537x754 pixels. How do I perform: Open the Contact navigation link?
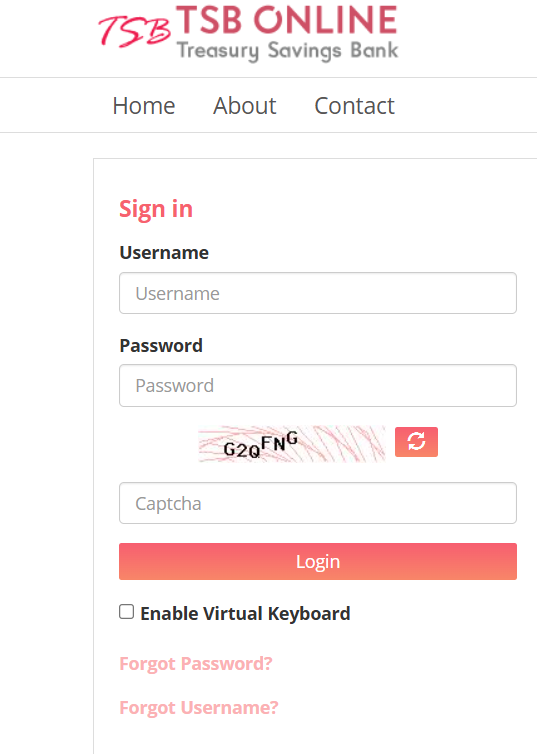coord(354,105)
